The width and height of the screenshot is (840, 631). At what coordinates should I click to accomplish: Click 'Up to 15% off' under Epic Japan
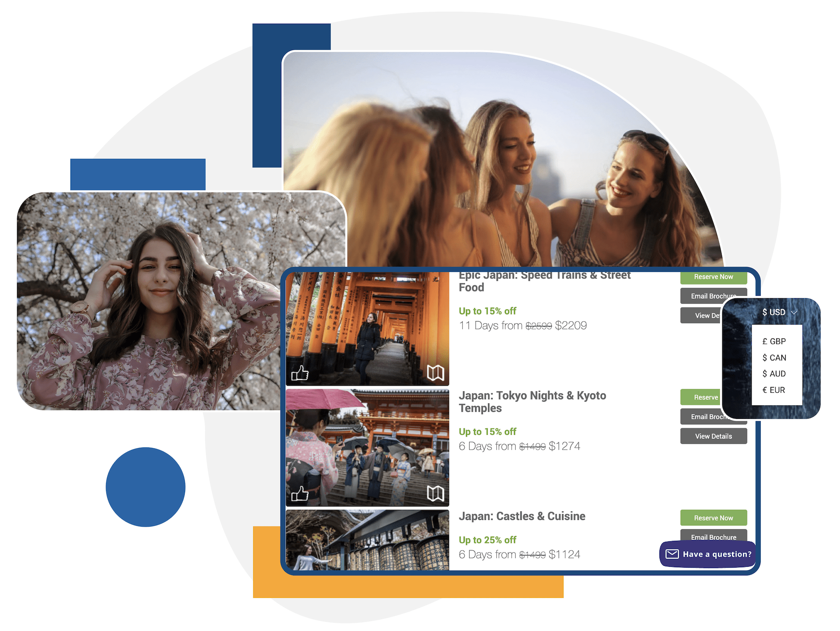(x=487, y=311)
